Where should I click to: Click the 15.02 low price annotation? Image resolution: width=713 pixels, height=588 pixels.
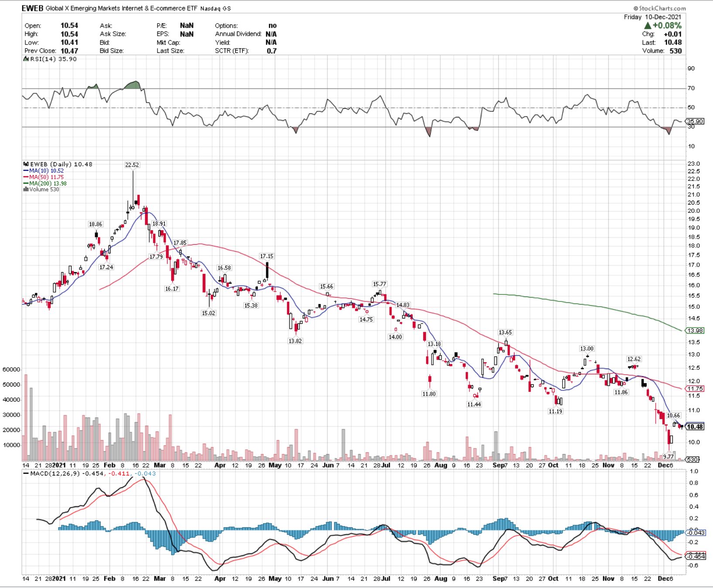pyautogui.click(x=209, y=313)
